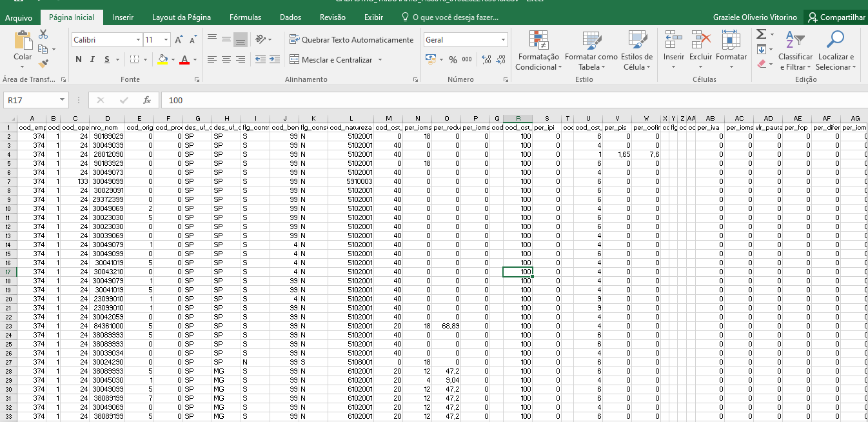Screen dimensions: 868x422
Task: Toggle italic formatting (I)
Action: click(x=92, y=59)
